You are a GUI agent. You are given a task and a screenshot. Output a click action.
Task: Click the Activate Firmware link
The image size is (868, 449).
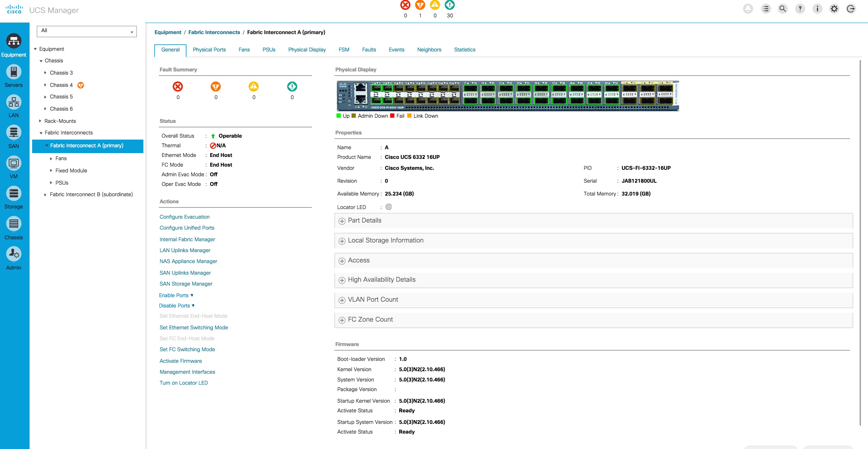(181, 361)
